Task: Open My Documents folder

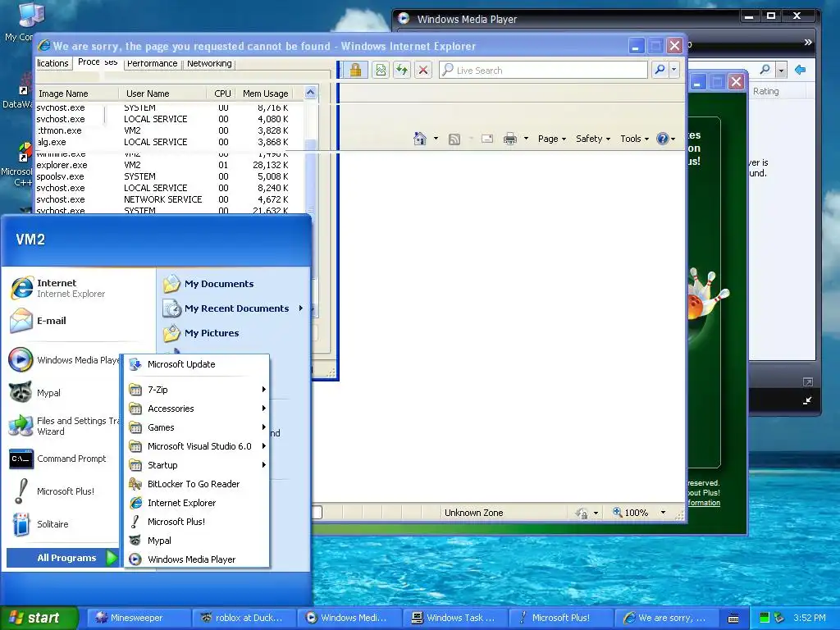Action: [x=209, y=284]
